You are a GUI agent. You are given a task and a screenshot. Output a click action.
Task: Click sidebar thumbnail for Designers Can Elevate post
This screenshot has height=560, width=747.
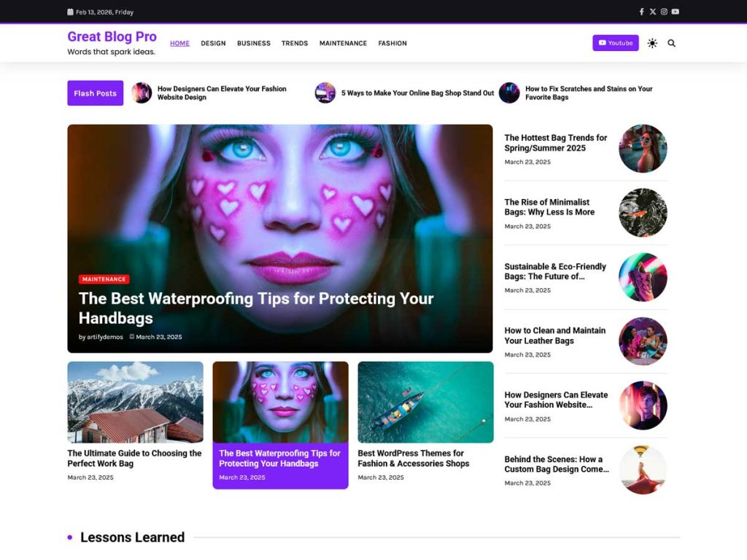643,405
